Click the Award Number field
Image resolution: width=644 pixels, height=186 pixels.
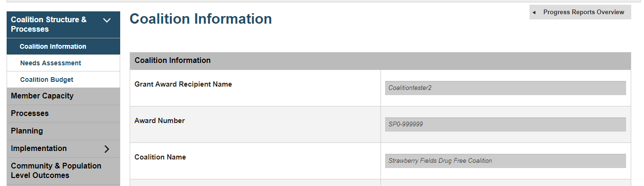pos(505,124)
